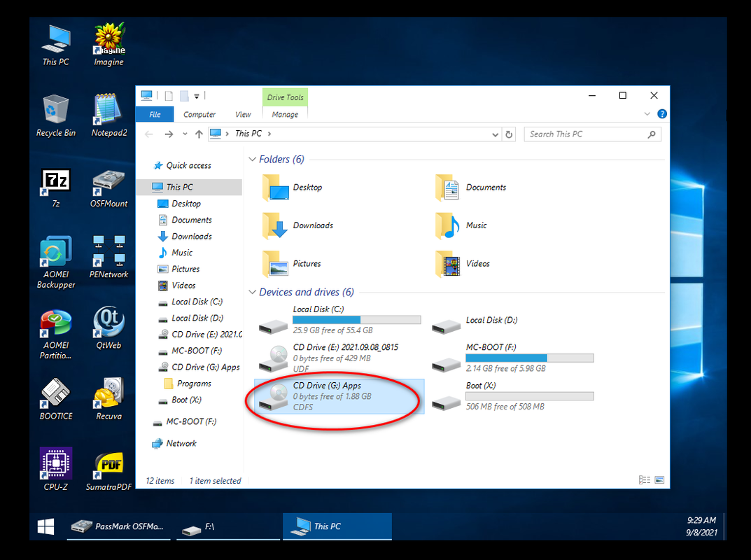Launch Notepad2 from desktop

(108, 116)
